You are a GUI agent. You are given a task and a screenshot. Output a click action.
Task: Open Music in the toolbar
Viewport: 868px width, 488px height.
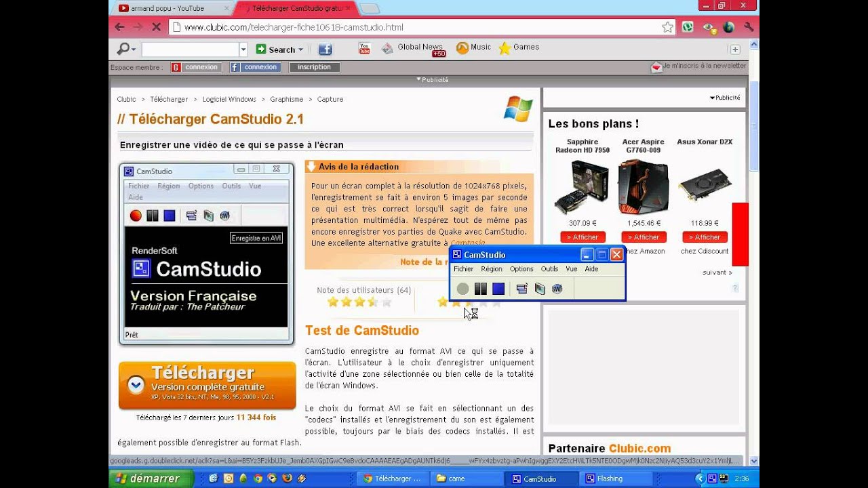[473, 47]
